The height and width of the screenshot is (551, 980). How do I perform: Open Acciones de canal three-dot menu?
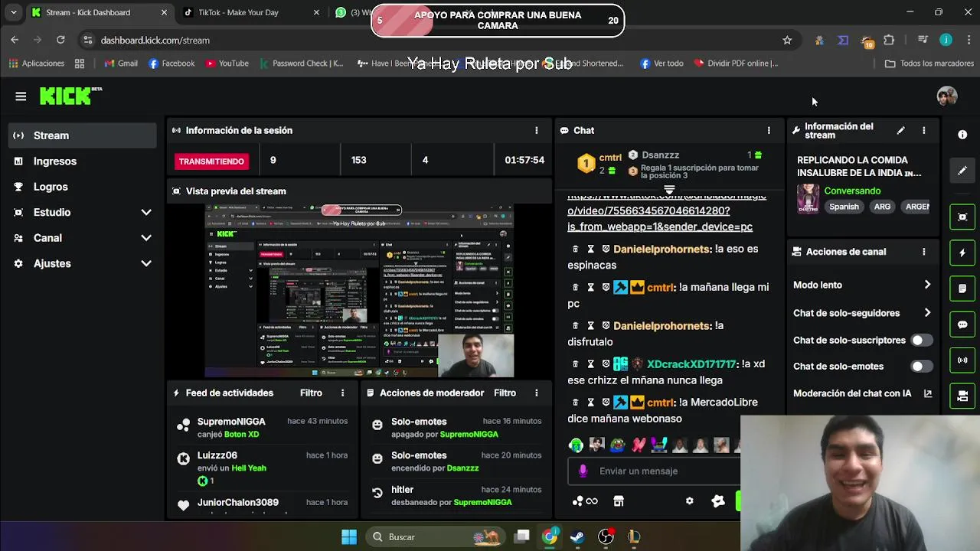923,251
